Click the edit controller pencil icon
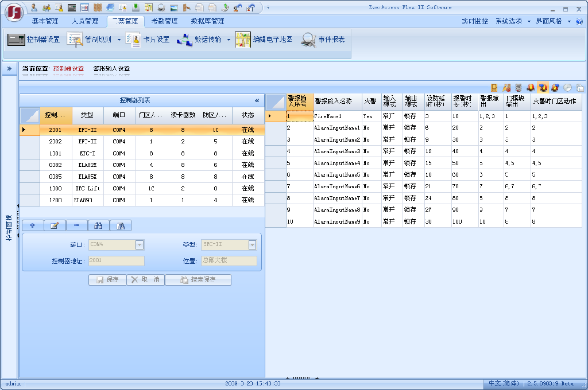Viewport: 588px width, 390px height. click(55, 226)
